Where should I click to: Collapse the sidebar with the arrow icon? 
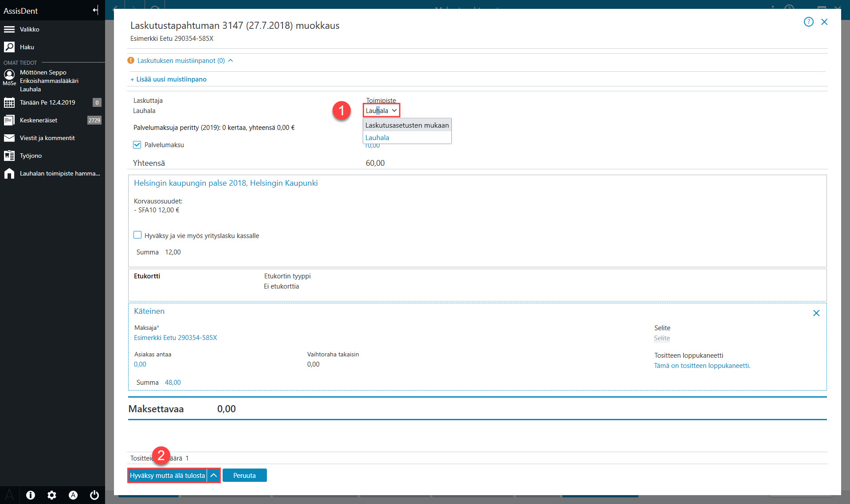pyautogui.click(x=95, y=10)
